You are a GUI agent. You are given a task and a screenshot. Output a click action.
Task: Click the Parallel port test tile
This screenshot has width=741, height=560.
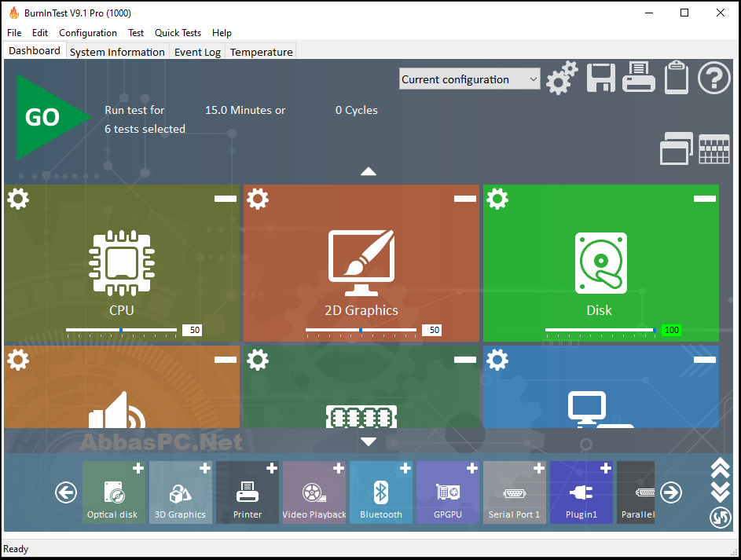coord(636,492)
